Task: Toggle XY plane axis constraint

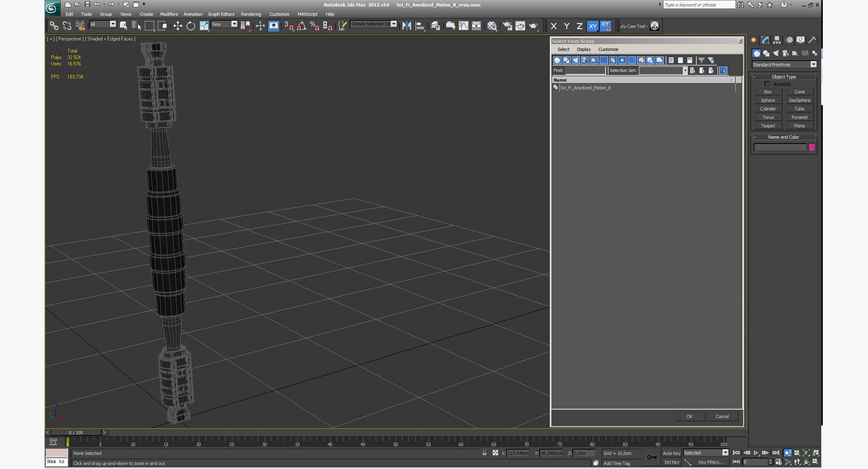Action: click(592, 26)
